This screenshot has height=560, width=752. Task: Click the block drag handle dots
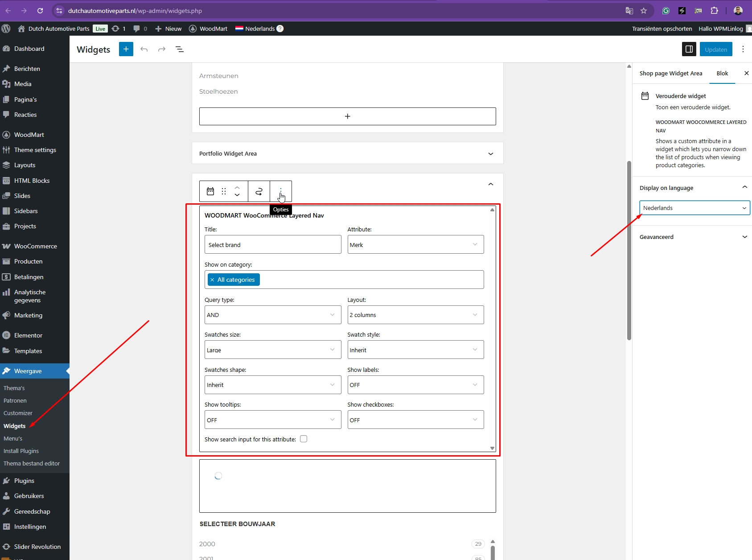(x=224, y=191)
